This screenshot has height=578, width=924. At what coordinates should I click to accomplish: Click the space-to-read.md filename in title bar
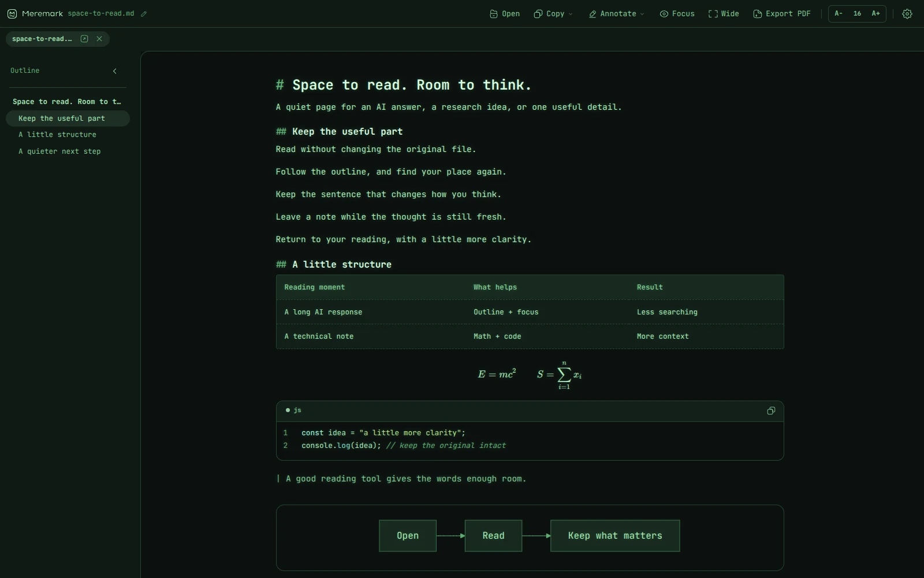point(101,14)
